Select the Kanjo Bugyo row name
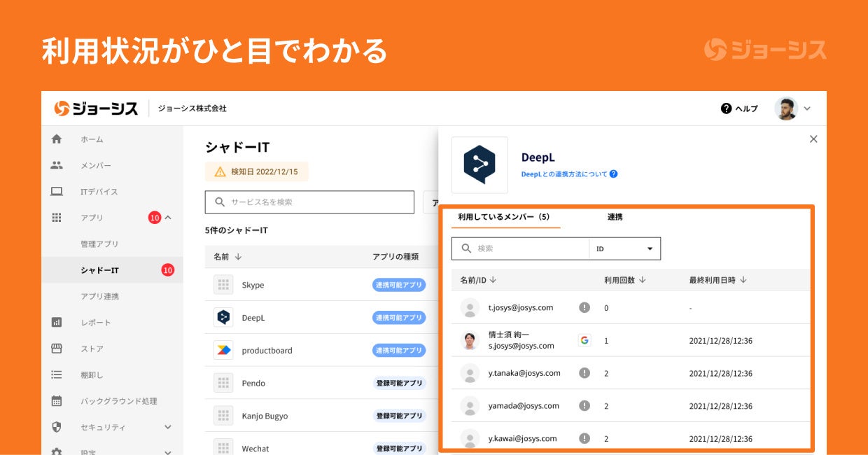 tap(265, 416)
